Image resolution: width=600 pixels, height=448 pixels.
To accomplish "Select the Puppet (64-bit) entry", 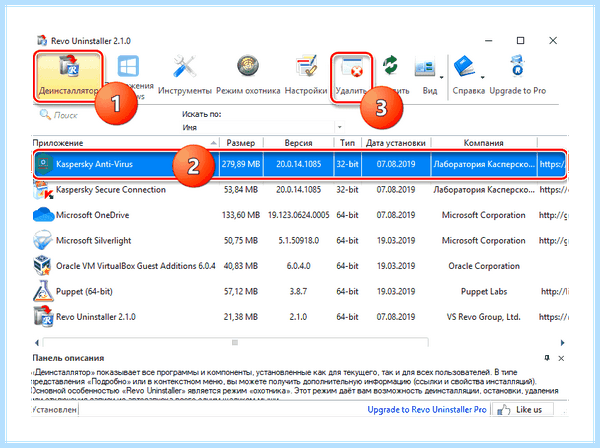I will [x=84, y=292].
